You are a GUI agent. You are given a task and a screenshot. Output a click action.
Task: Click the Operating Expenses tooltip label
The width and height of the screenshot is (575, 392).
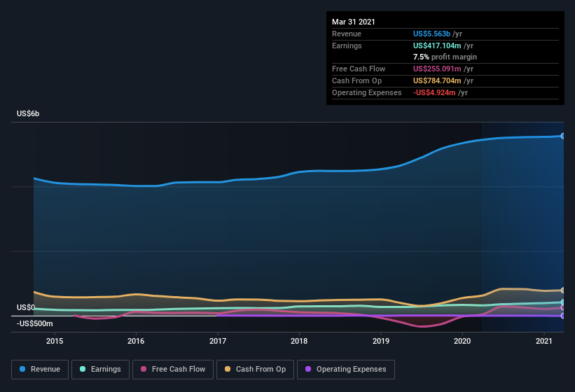click(x=367, y=92)
